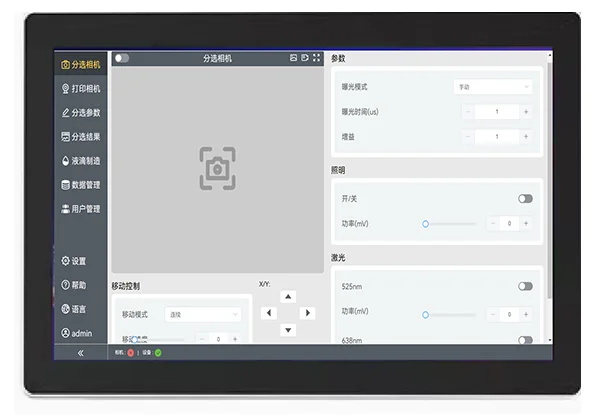
Task: Switch to the 打印相机 sidebar tab
Action: (x=81, y=88)
